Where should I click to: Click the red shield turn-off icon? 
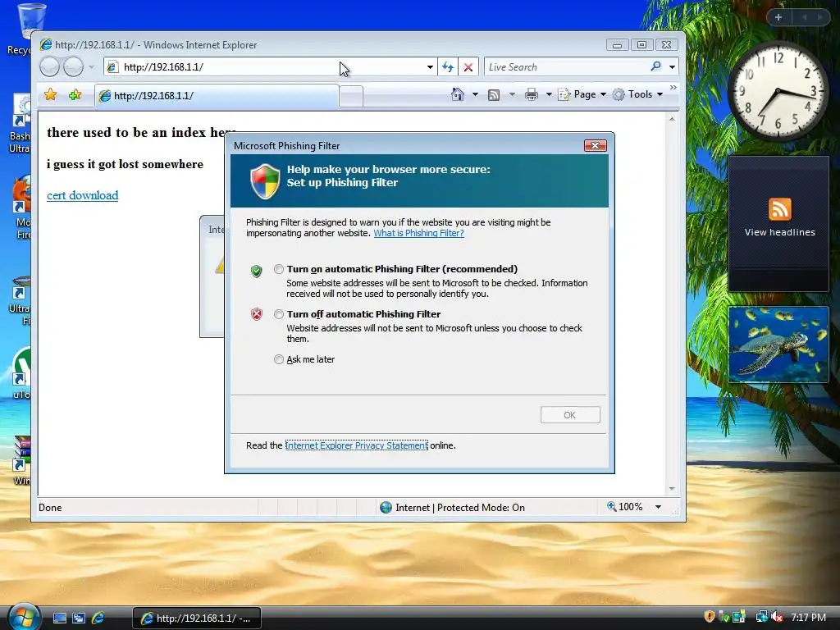257,314
